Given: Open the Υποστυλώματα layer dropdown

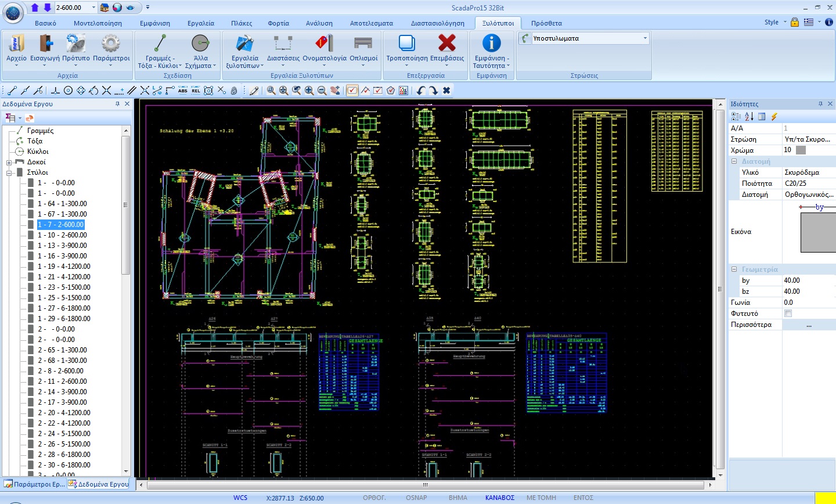Looking at the screenshot, I should pyautogui.click(x=645, y=38).
